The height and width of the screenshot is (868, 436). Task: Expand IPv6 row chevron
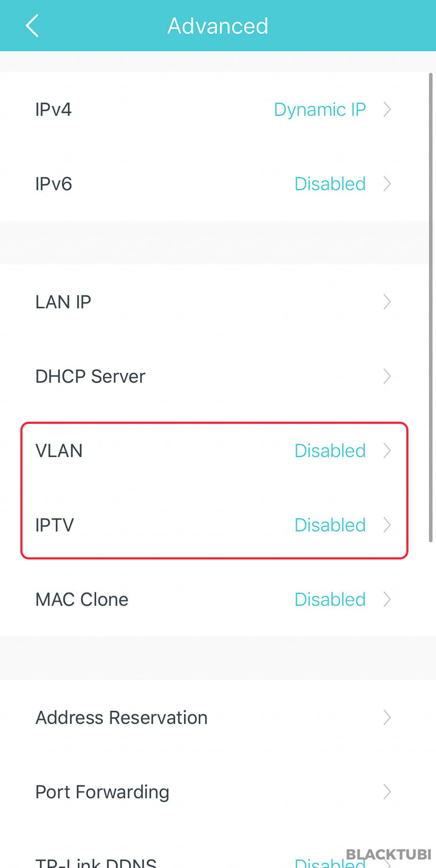click(387, 184)
